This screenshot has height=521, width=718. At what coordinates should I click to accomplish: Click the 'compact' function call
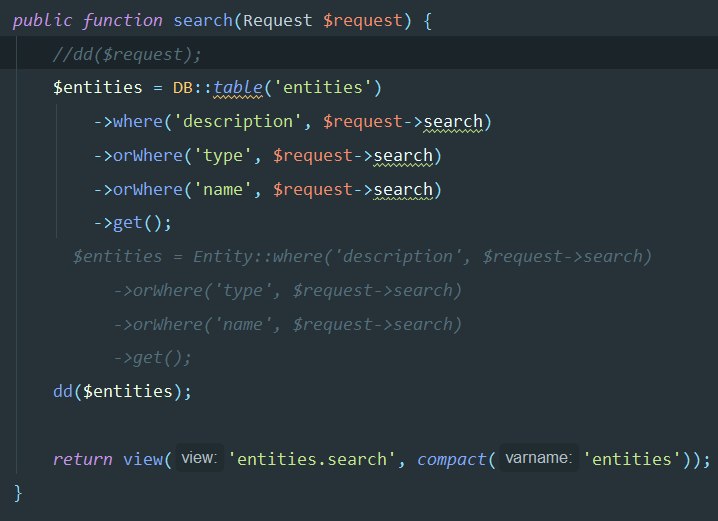(451, 459)
